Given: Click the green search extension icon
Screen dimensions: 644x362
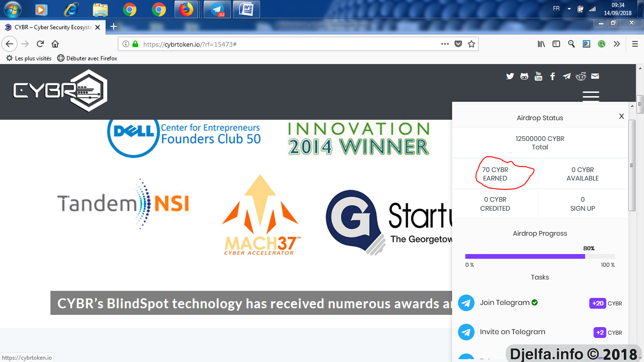Looking at the screenshot, I should [602, 44].
